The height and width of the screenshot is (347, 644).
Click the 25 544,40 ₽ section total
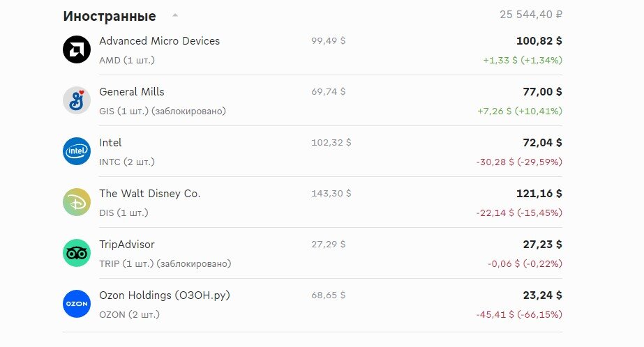click(x=531, y=15)
